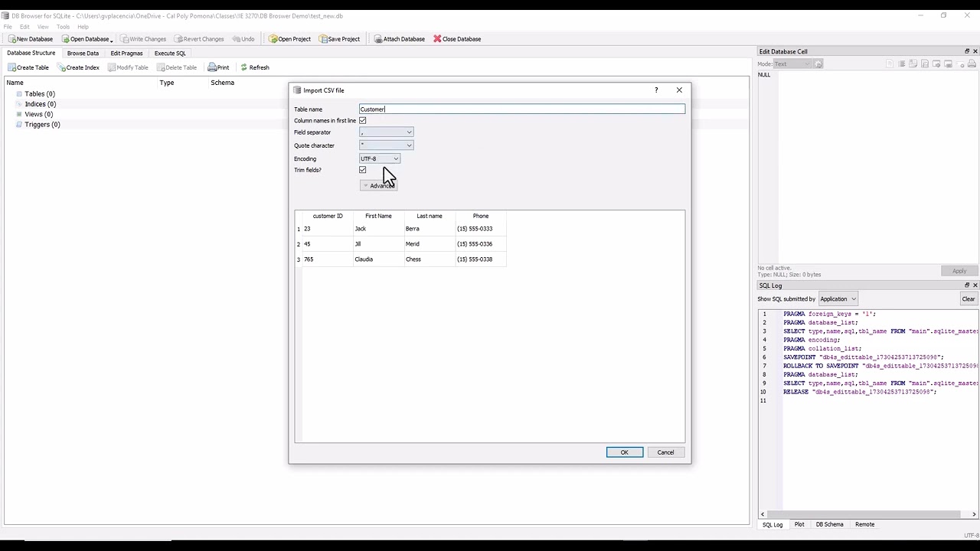The image size is (980, 551).
Task: Open the Tools menu
Action: click(63, 27)
